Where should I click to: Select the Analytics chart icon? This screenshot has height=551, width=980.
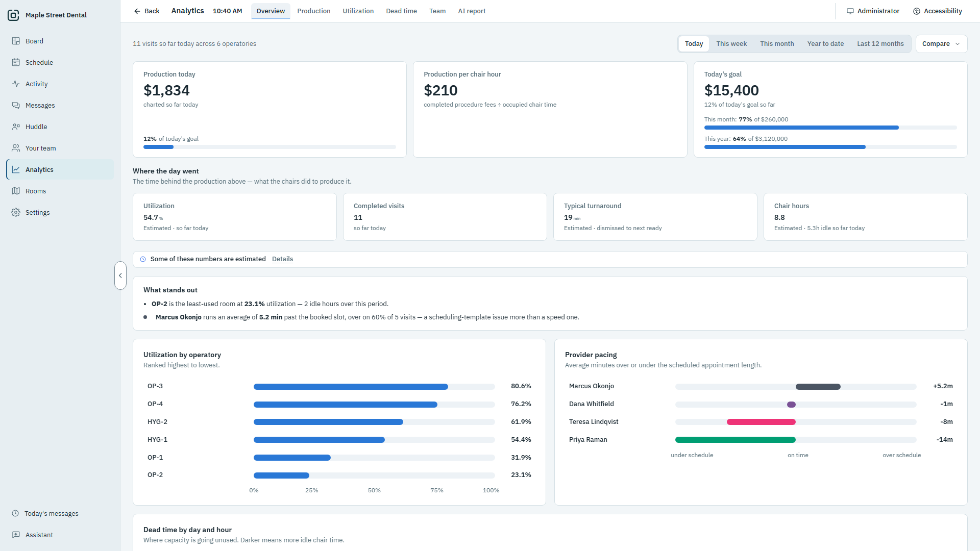16,169
